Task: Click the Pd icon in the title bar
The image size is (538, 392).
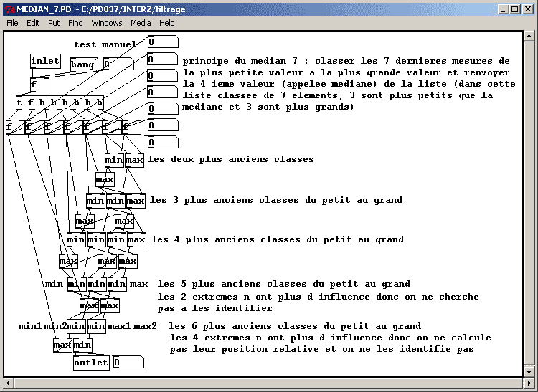Action: (9, 8)
